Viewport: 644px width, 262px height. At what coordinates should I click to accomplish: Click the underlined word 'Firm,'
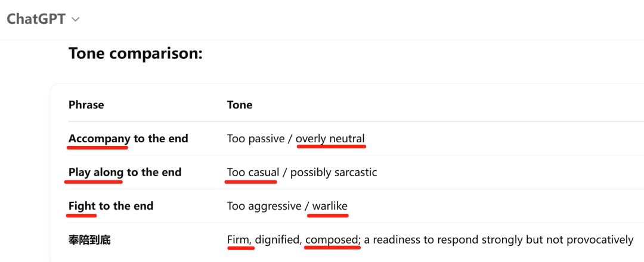click(x=240, y=240)
